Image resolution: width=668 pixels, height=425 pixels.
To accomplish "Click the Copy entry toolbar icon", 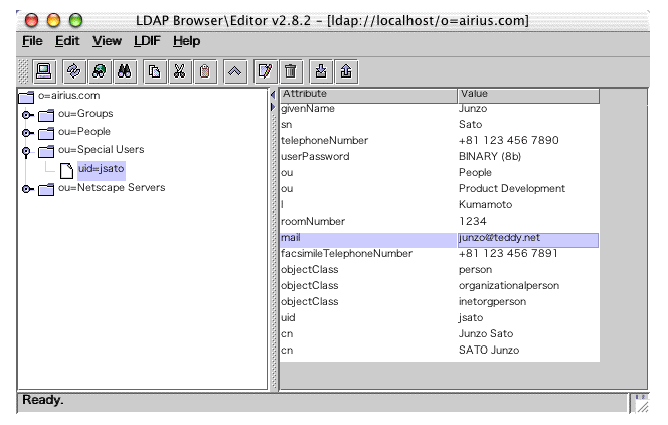I will pyautogui.click(x=154, y=71).
